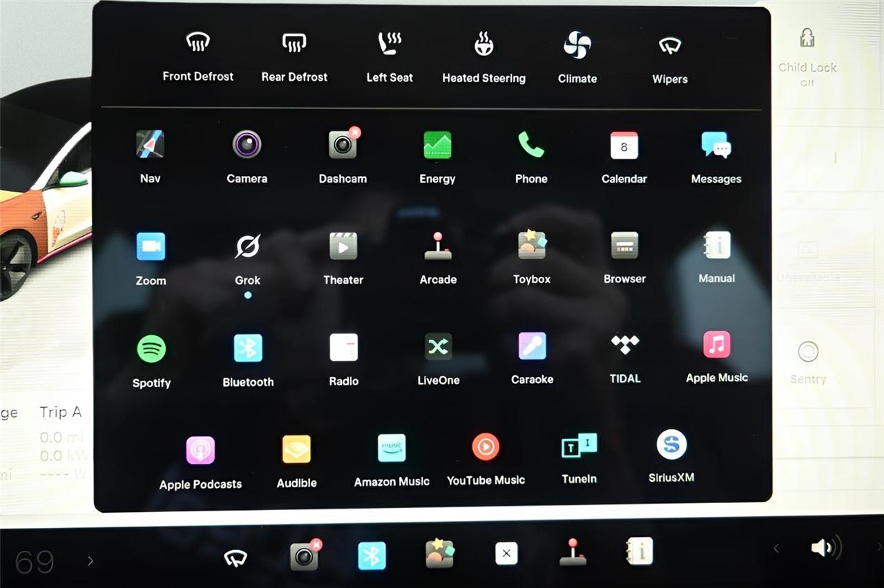The height and width of the screenshot is (588, 884).
Task: Open the Spotify app
Action: tap(151, 349)
